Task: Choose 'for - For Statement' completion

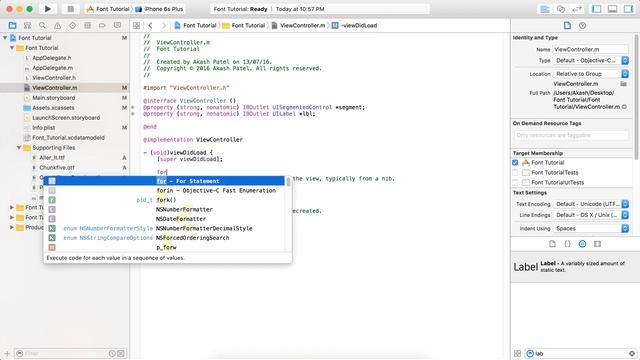Action: pos(164,181)
